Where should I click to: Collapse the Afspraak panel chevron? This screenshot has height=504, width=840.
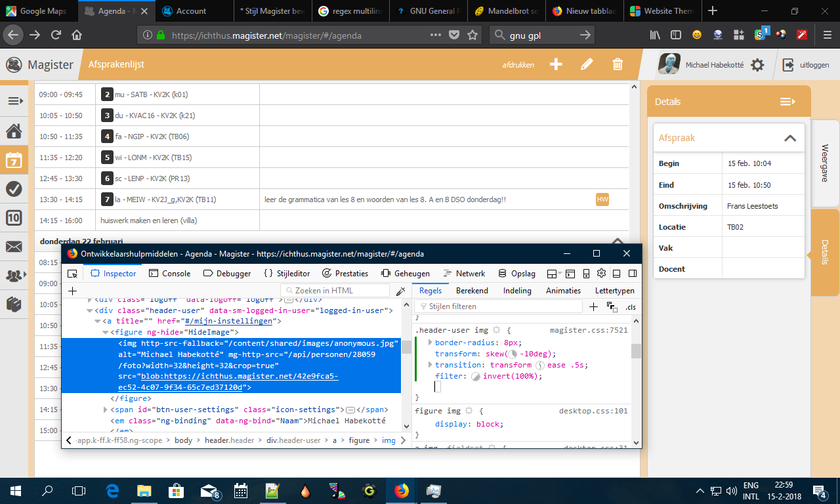pyautogui.click(x=790, y=138)
